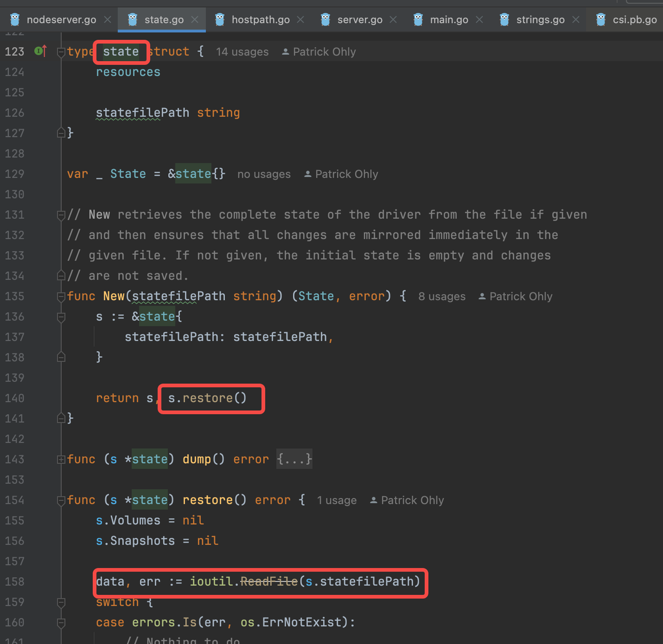Close the hostpath.go tab
The image size is (663, 644).
pyautogui.click(x=300, y=20)
